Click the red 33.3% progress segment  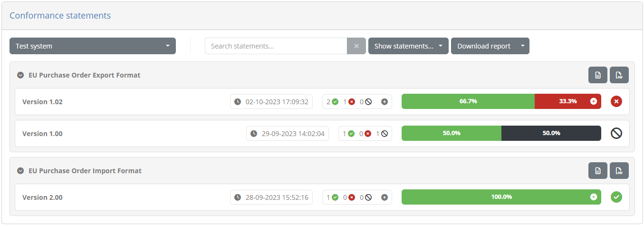click(568, 101)
